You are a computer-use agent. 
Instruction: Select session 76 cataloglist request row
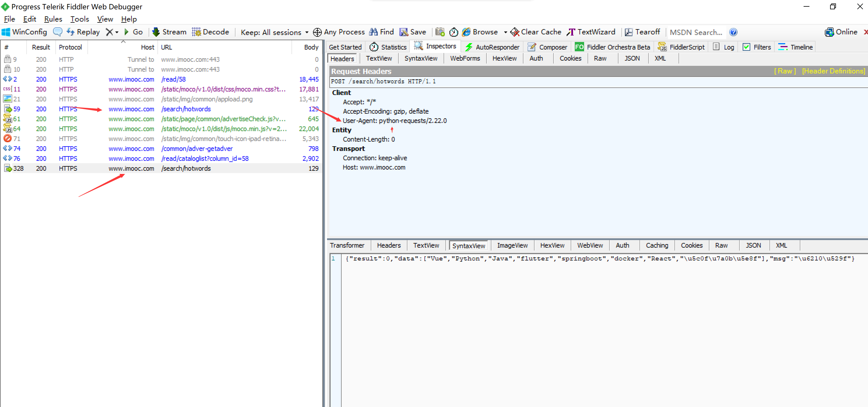click(204, 158)
